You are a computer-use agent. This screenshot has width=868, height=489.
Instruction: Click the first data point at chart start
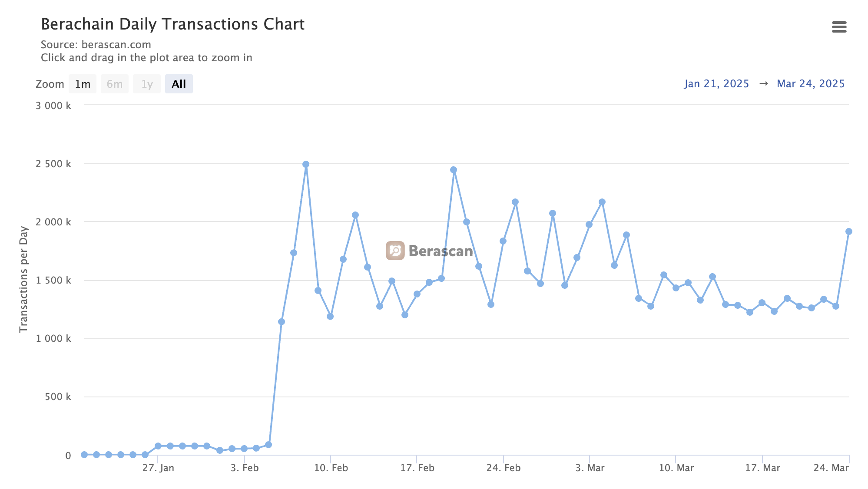coord(84,455)
